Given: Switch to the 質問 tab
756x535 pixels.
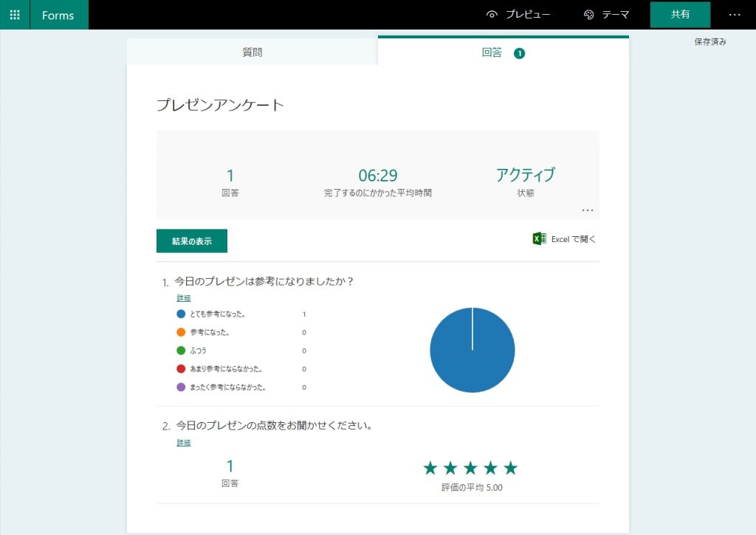Looking at the screenshot, I should coord(252,52).
